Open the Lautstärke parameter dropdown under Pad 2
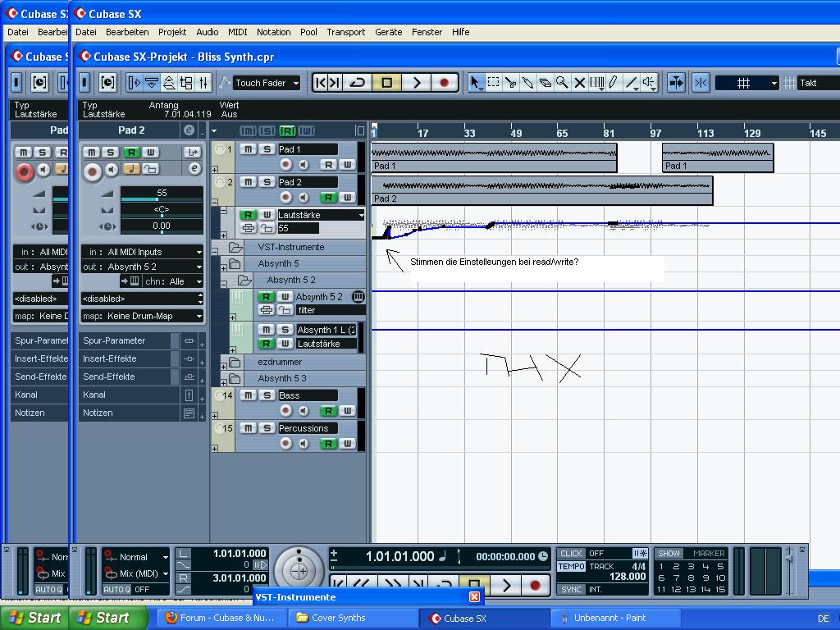The image size is (840, 630). [321, 215]
